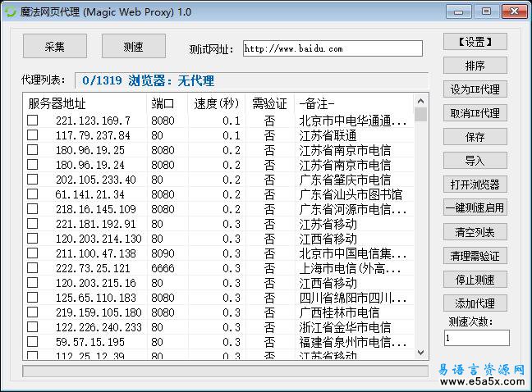Click port 8090 in the 211.100.47.138 row
Image resolution: width=532 pixels, height=392 pixels.
coord(163,253)
